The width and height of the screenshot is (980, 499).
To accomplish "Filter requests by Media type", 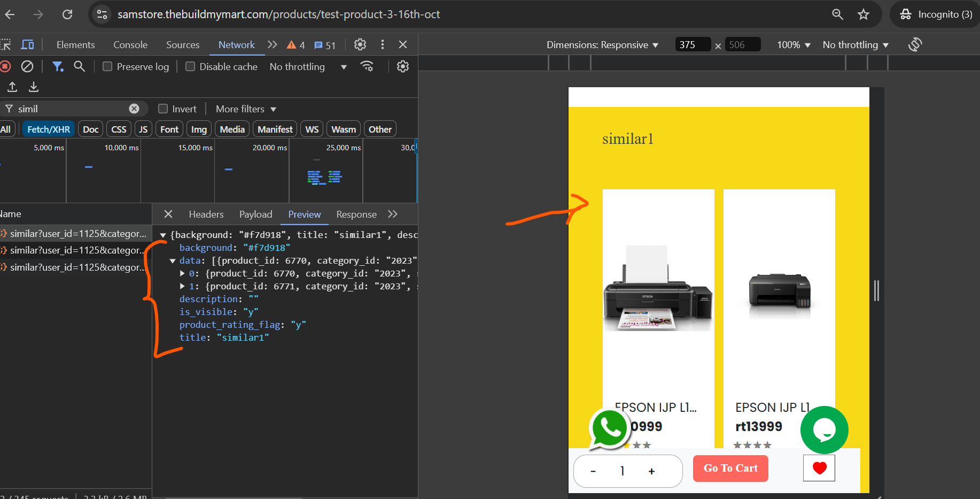I will click(232, 129).
